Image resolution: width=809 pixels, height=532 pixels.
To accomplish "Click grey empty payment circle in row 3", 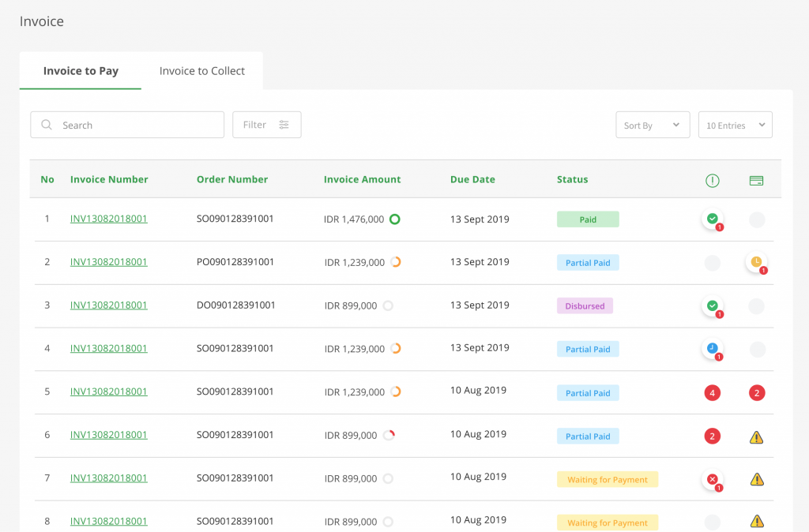I will click(756, 306).
